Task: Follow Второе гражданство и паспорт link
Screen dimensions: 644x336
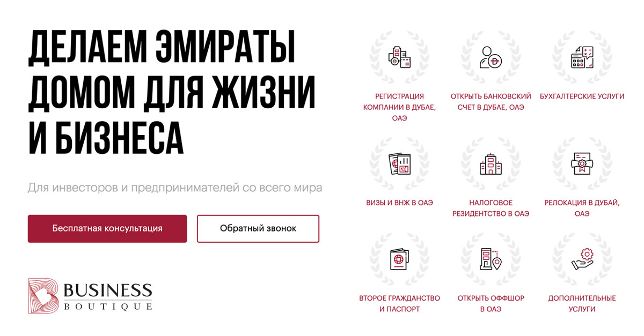Action: pyautogui.click(x=399, y=304)
